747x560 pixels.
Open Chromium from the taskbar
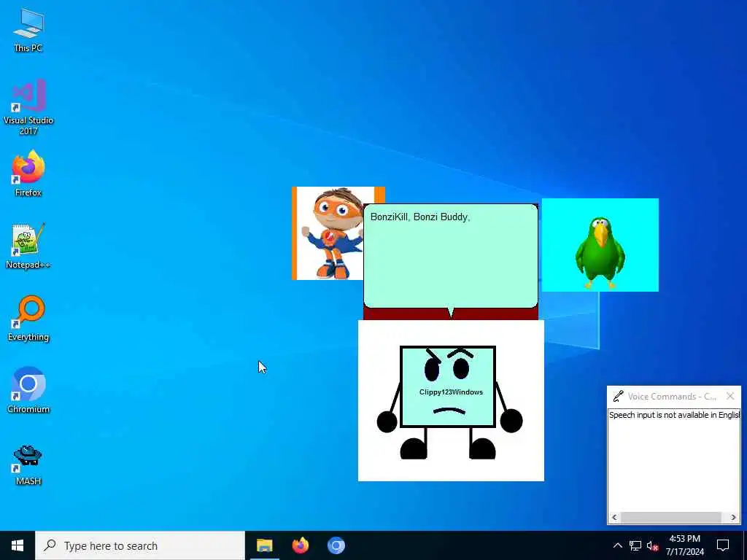click(x=336, y=545)
